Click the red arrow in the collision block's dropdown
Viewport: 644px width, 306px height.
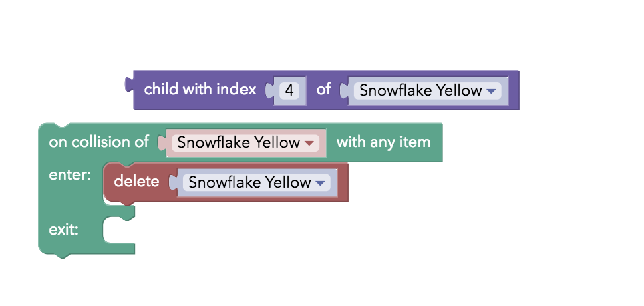[x=309, y=143]
